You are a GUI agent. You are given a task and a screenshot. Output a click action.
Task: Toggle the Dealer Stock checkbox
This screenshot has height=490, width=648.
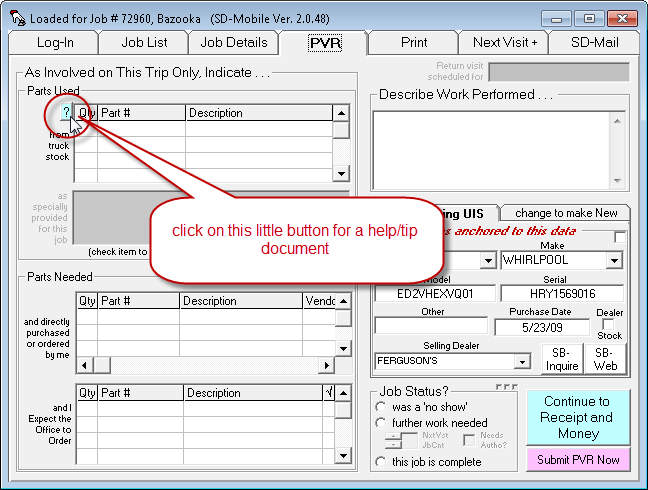click(609, 324)
